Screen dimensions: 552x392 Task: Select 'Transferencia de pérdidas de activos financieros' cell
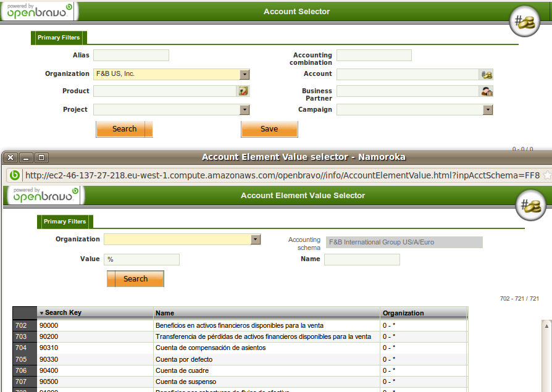267,336
